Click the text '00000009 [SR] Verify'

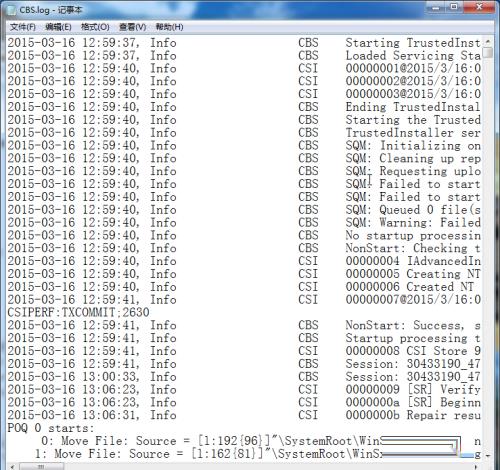[x=413, y=390]
